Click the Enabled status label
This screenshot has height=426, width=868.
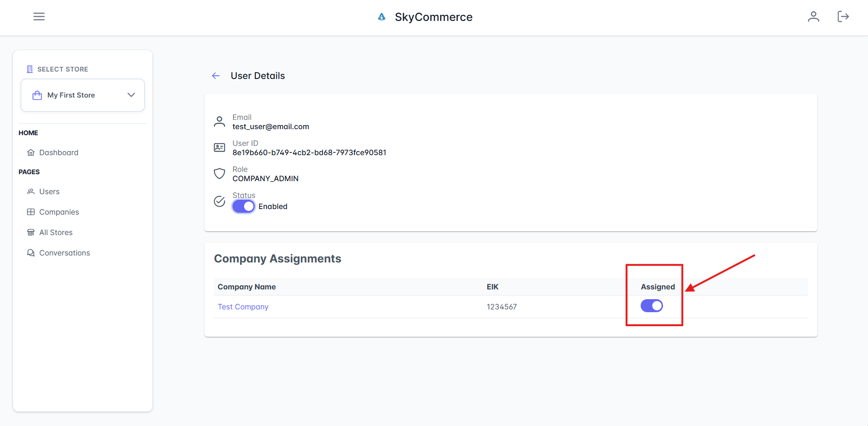(273, 206)
